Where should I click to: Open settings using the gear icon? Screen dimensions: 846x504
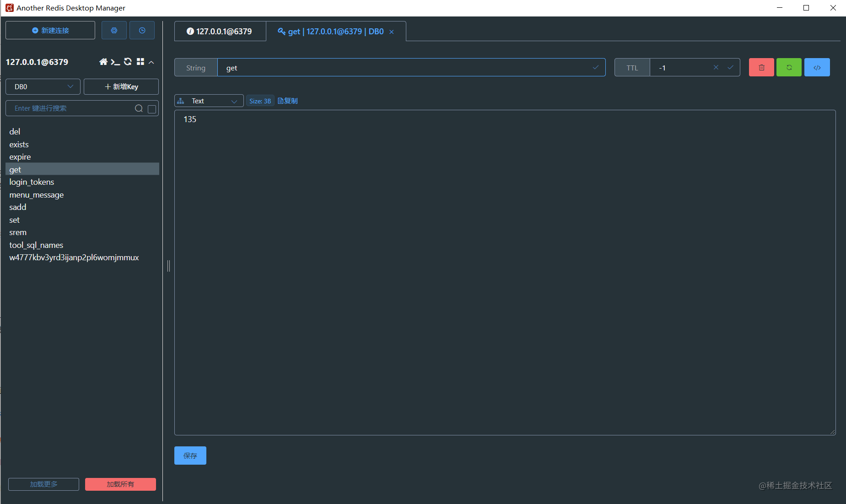[x=114, y=30]
